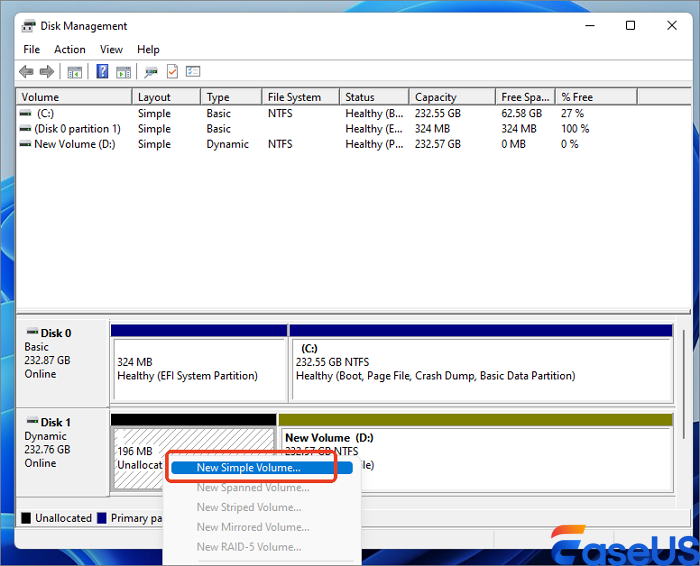
Task: Open the View menu
Action: click(x=111, y=50)
